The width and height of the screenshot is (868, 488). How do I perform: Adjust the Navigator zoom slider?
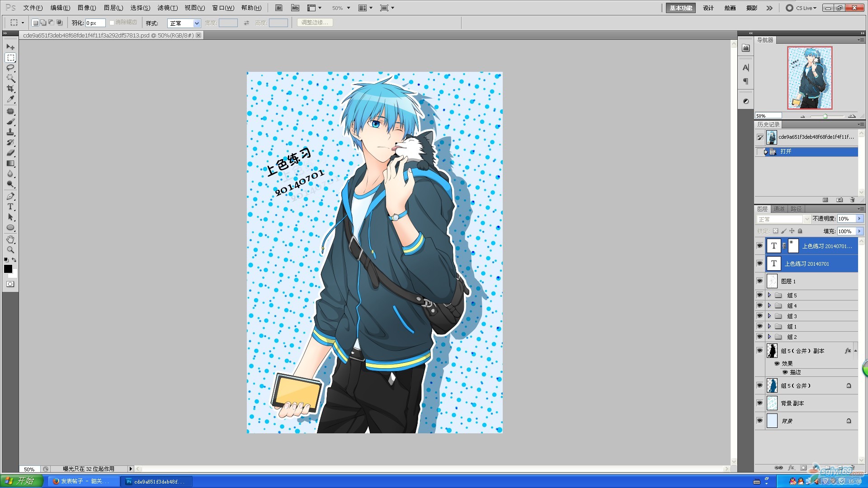[x=825, y=117]
